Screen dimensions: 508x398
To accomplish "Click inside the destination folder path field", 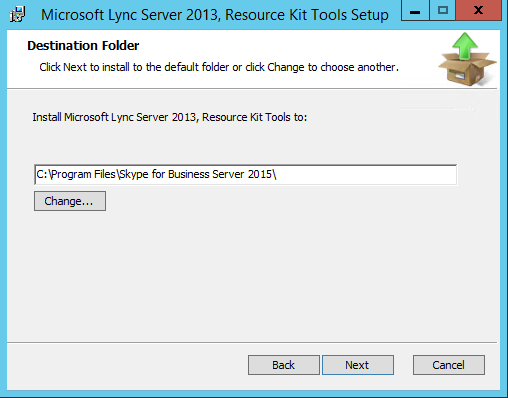I will tap(245, 174).
